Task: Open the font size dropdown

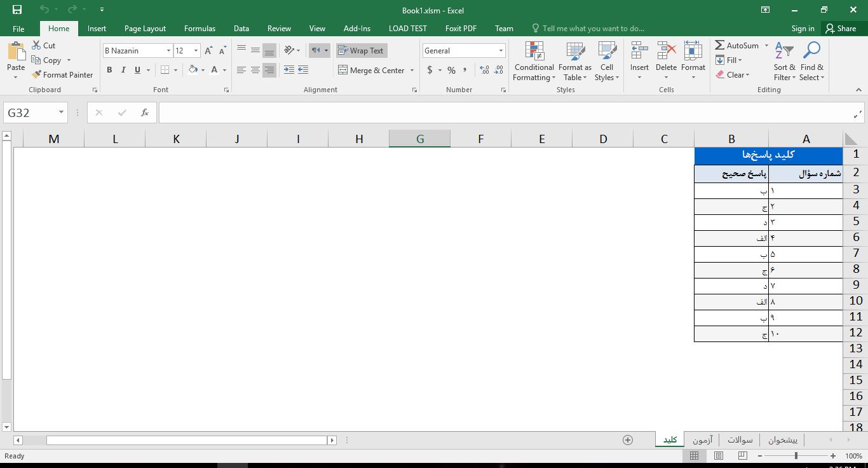Action: point(196,51)
